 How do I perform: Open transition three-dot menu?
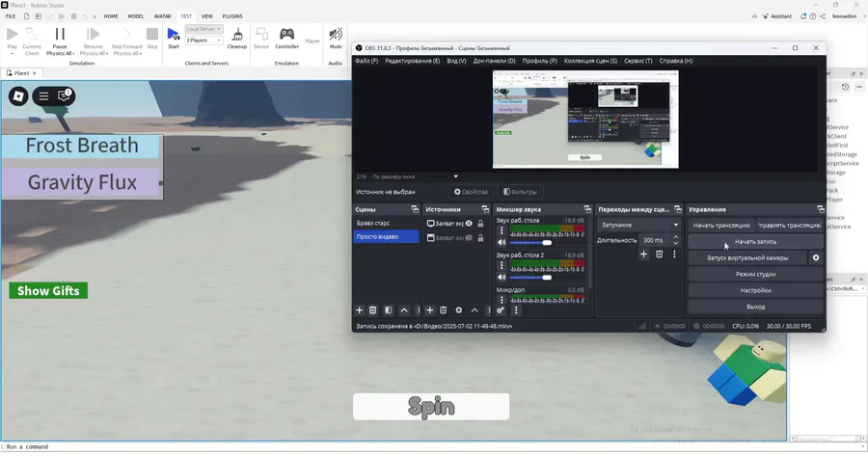(x=674, y=254)
